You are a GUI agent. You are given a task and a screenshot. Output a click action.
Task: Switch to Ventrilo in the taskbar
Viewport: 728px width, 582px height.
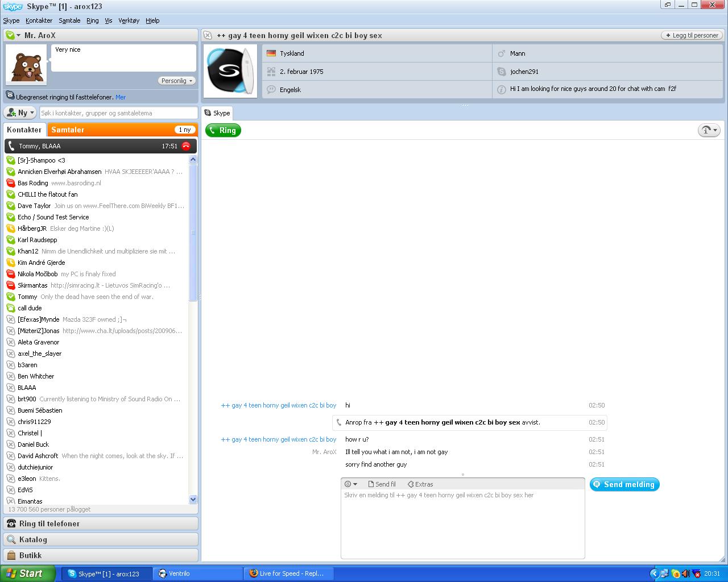[198, 573]
